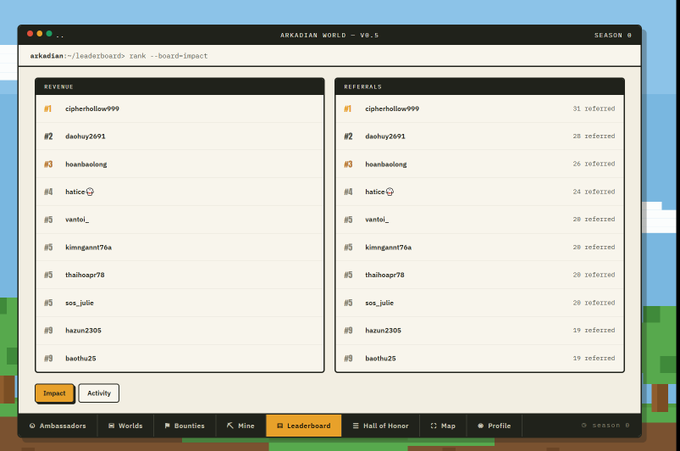
Task: Click the "31 referred" count
Action: tap(594, 109)
